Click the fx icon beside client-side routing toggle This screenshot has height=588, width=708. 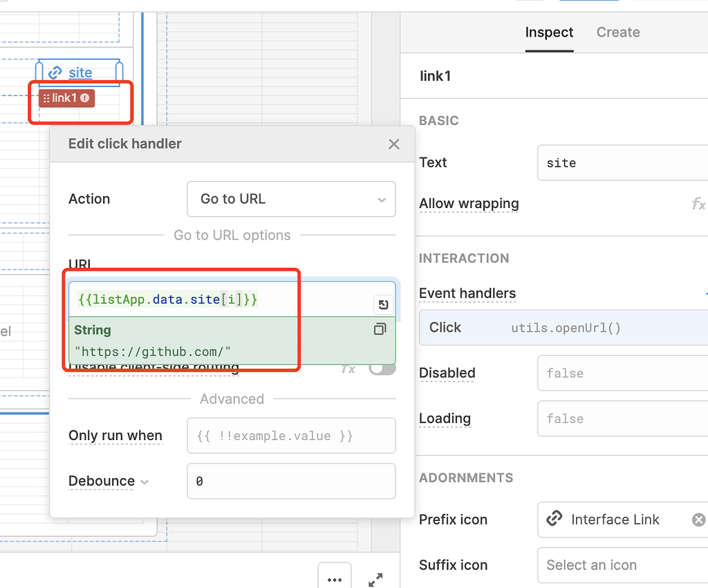[348, 368]
